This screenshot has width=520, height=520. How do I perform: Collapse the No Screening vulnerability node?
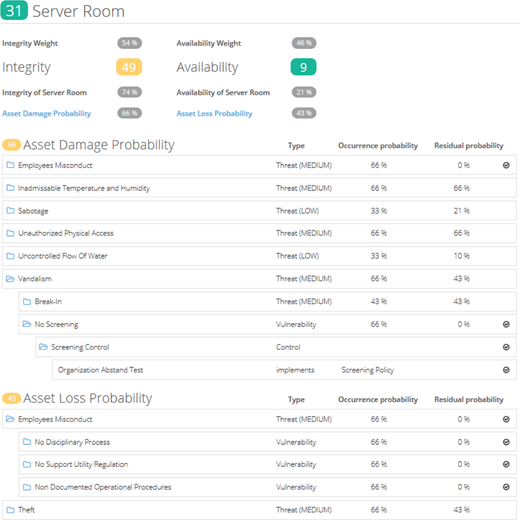[27, 324]
